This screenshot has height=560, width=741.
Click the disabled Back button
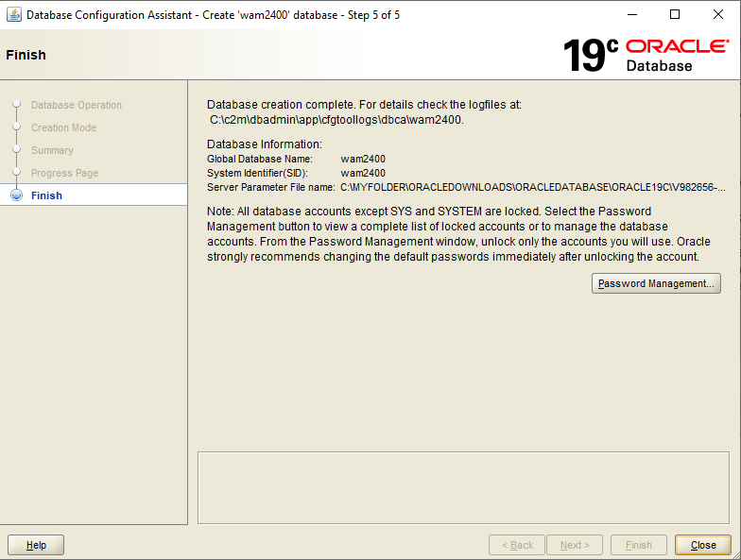point(517,545)
